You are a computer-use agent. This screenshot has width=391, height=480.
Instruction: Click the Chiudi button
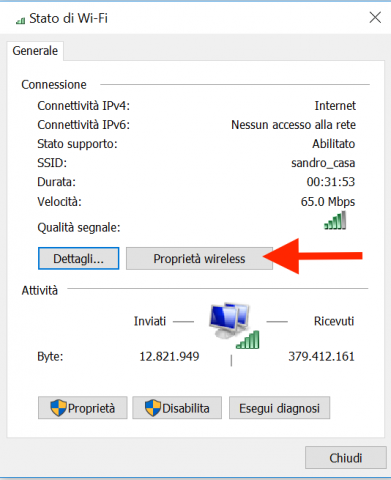tap(346, 458)
